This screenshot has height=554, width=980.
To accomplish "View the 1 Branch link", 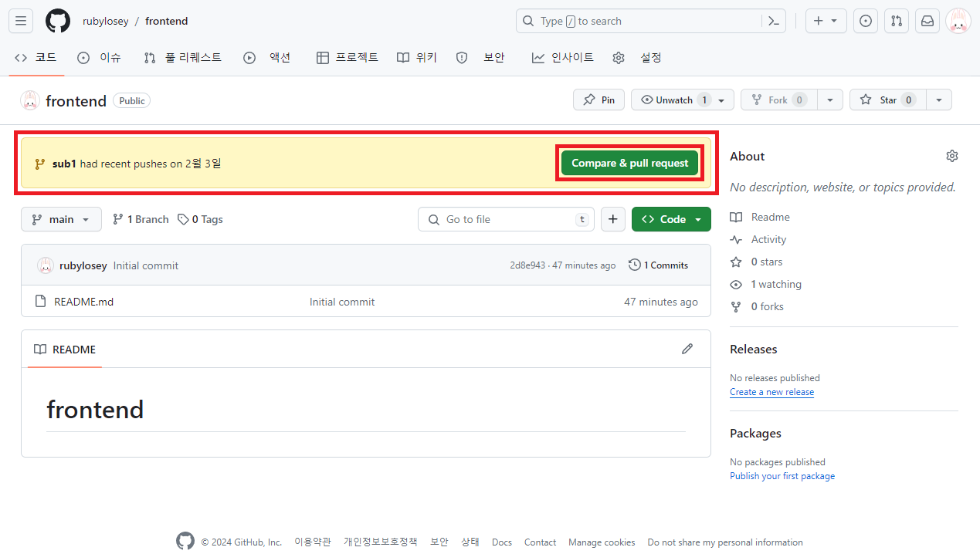I will (x=141, y=219).
